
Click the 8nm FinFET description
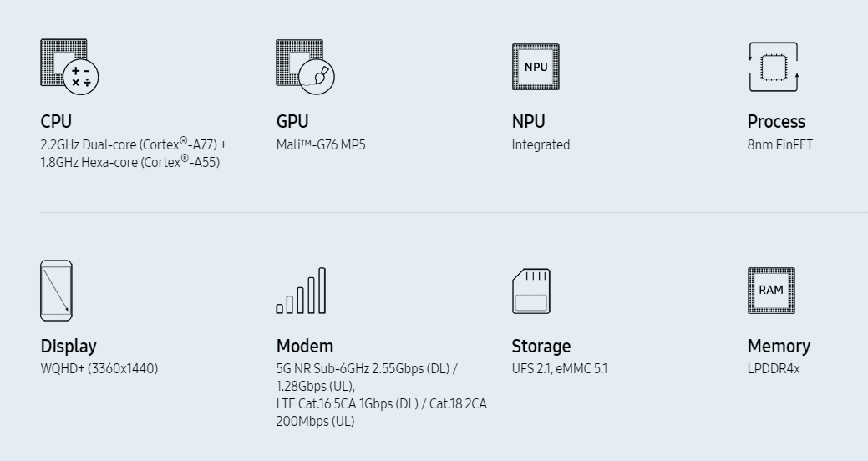click(780, 145)
